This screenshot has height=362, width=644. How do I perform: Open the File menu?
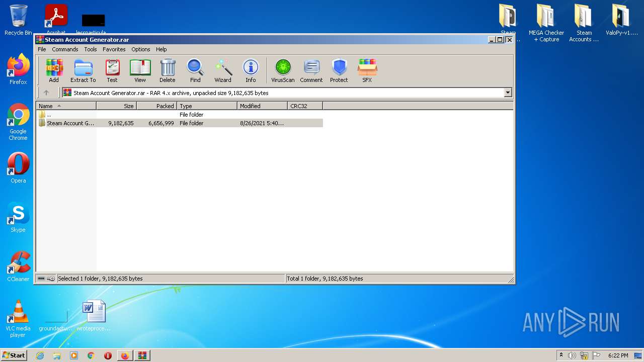click(x=42, y=49)
